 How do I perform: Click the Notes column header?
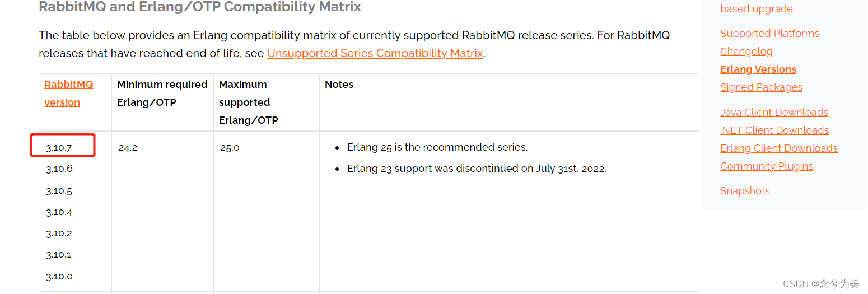click(339, 85)
